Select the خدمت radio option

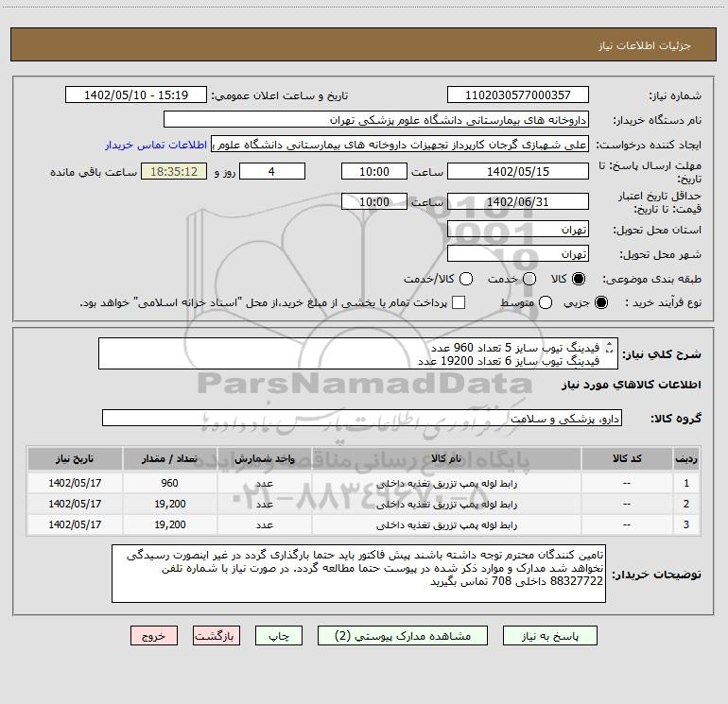(529, 279)
